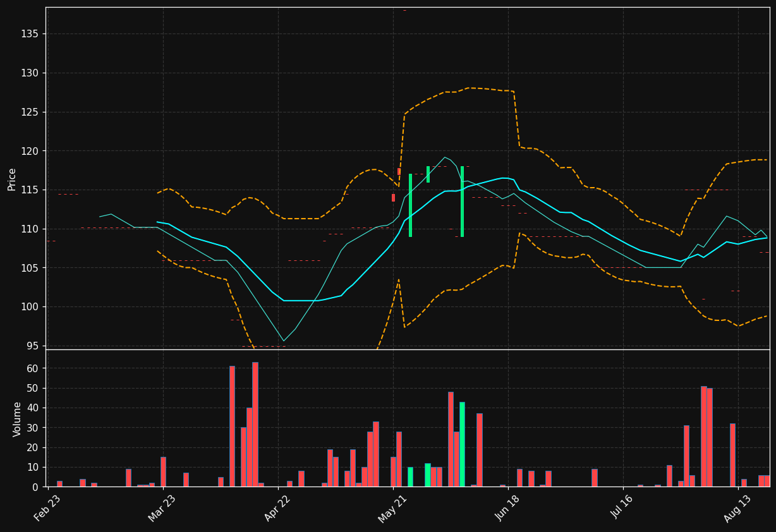Click the 120 price axis tick label

(x=30, y=151)
